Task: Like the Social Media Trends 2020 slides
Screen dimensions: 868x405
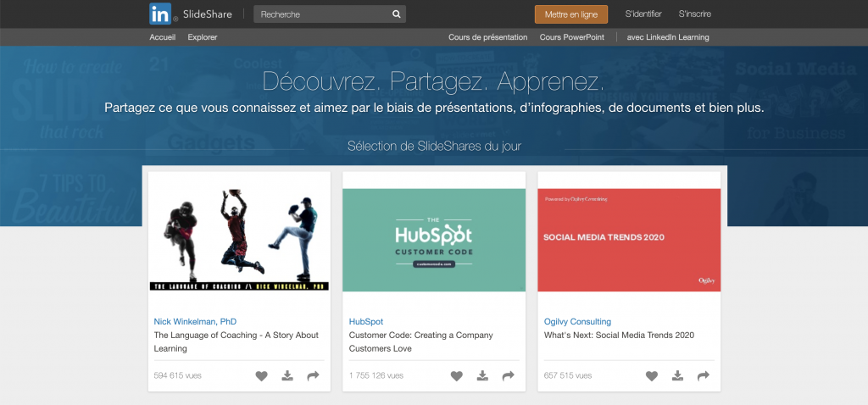Action: pos(652,375)
